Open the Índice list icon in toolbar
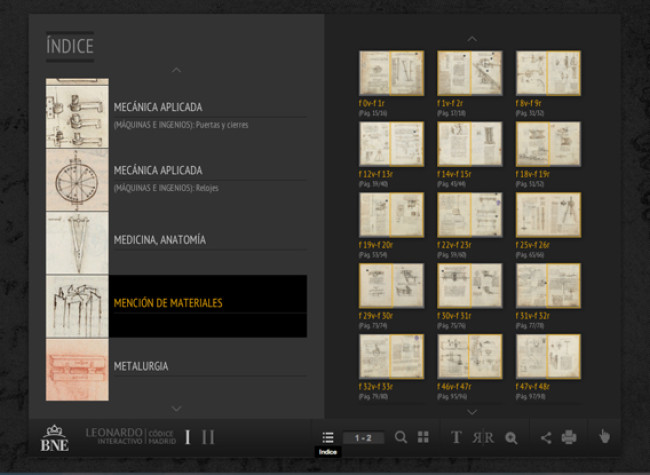The width and height of the screenshot is (650, 475). pyautogui.click(x=328, y=437)
